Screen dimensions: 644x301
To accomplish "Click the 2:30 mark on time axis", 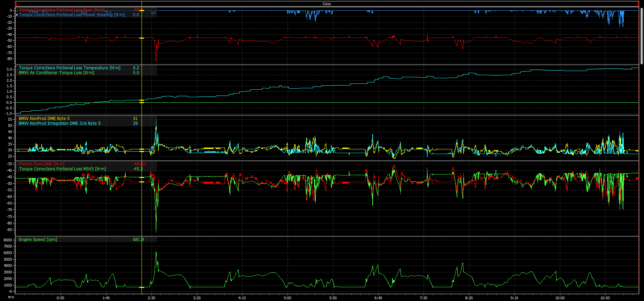I will pos(151,298).
